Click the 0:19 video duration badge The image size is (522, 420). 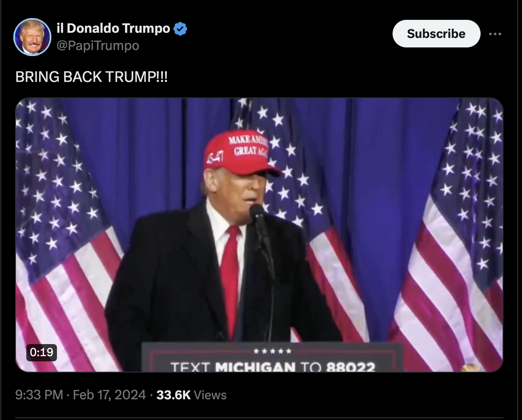[x=42, y=352]
